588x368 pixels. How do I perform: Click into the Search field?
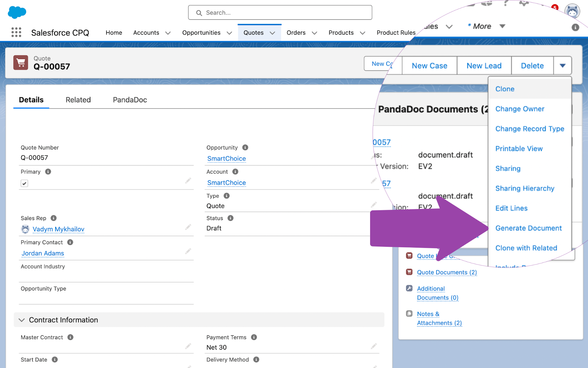click(280, 12)
